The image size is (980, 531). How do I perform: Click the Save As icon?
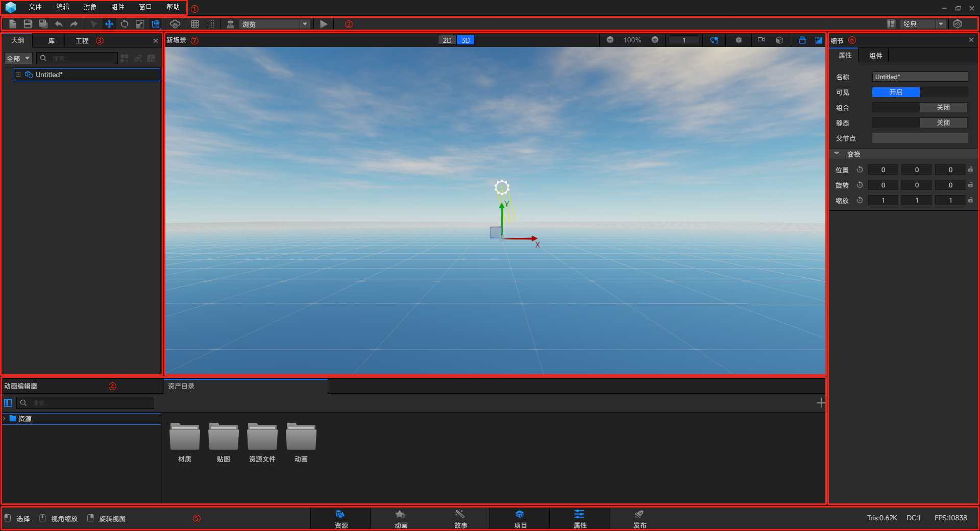43,24
